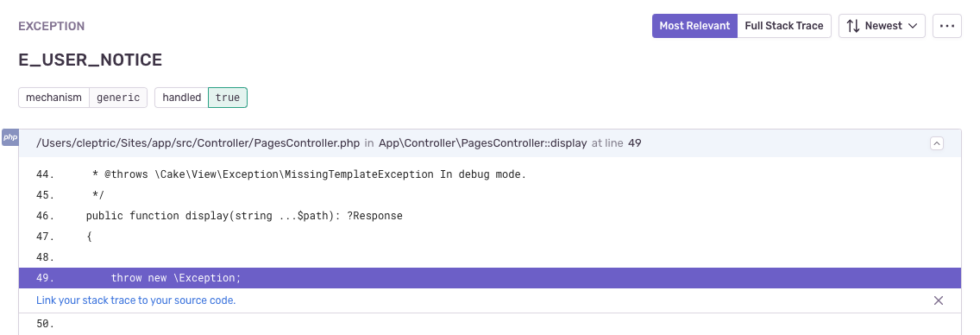The image size is (980, 335).
Task: Click the 'true' handled value pill
Action: click(228, 98)
